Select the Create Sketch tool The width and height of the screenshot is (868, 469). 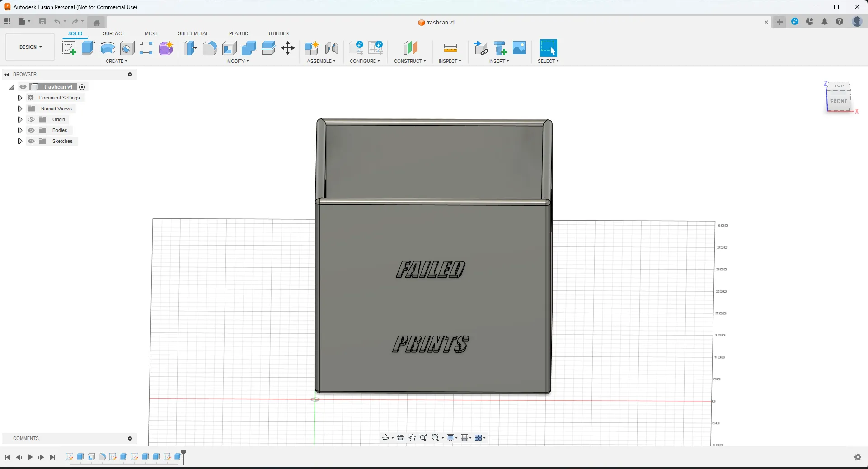(69, 48)
